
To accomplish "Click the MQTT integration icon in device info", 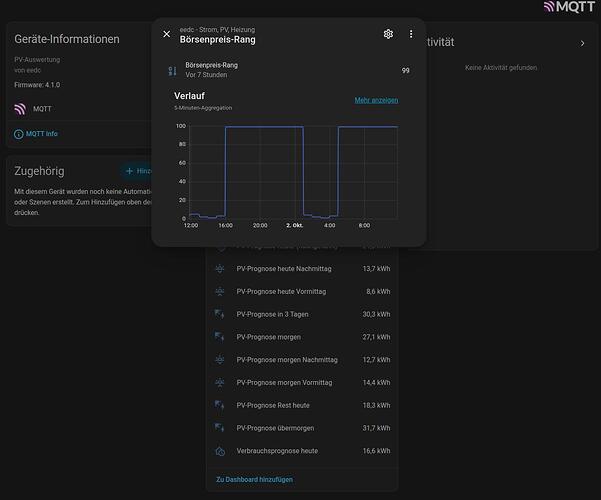I will pyautogui.click(x=20, y=109).
